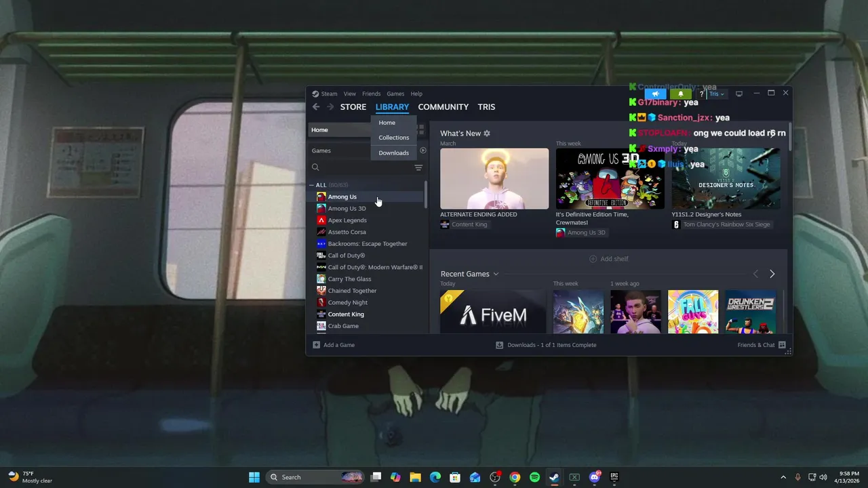Click the ready-to-play icon beside Games
Viewport: 868px width, 488px height.
(x=422, y=150)
